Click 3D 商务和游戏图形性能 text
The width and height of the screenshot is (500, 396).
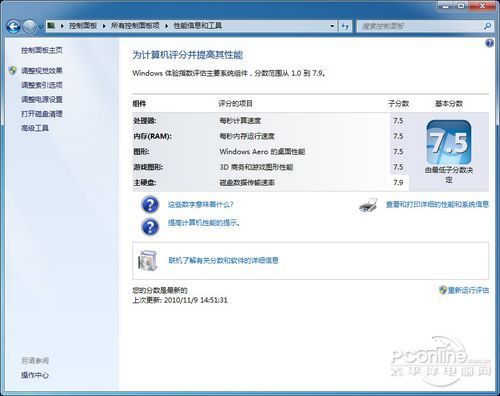pos(256,167)
